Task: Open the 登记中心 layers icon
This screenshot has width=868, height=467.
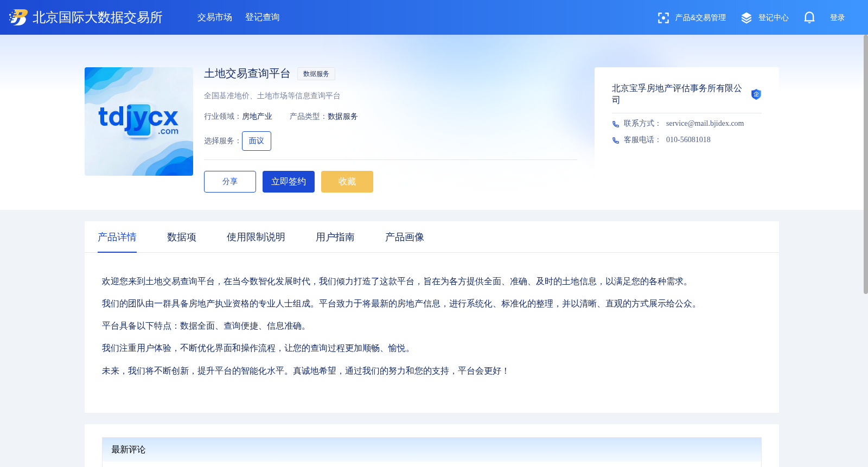Action: pos(746,18)
